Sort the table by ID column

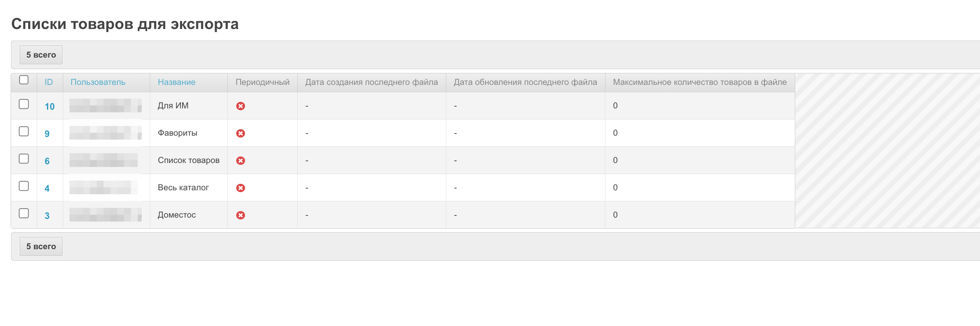pyautogui.click(x=49, y=82)
